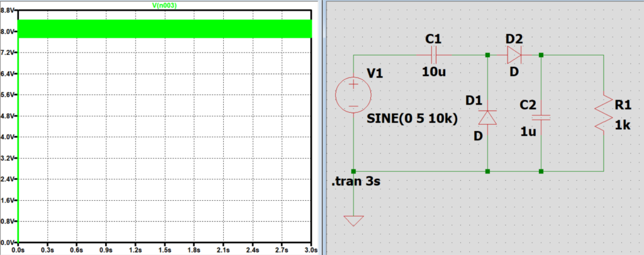Click the R1 component label
The width and height of the screenshot is (644, 255).
623,105
